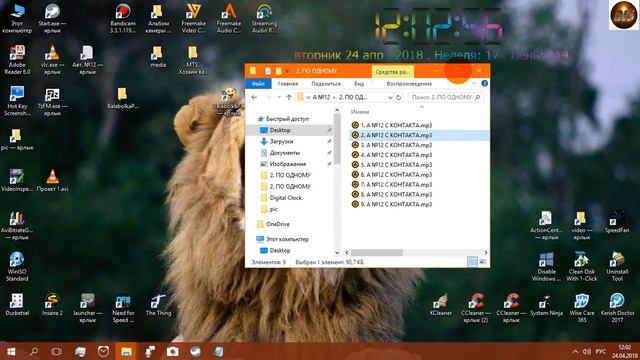Unpin Desktop from quick access list
640x360 pixels.
(x=329, y=130)
